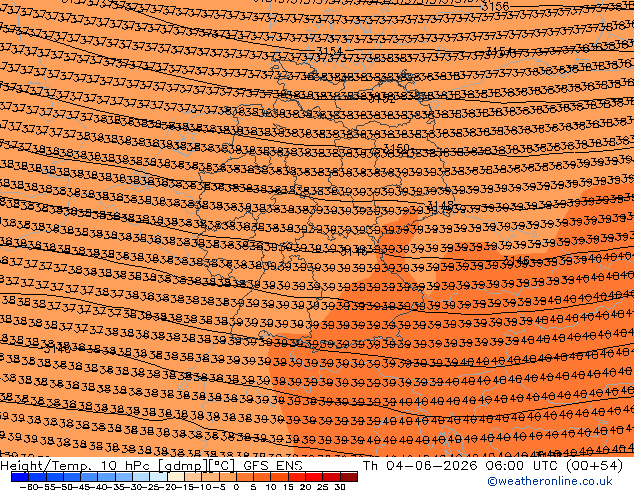634x490 pixels.
Task: Click the '20' legend scale label
Action: [305, 486]
